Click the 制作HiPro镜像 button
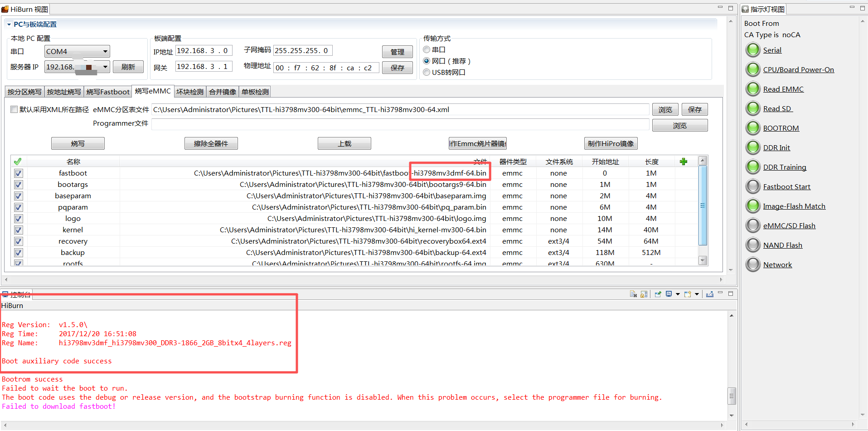The image size is (868, 431). tap(611, 143)
